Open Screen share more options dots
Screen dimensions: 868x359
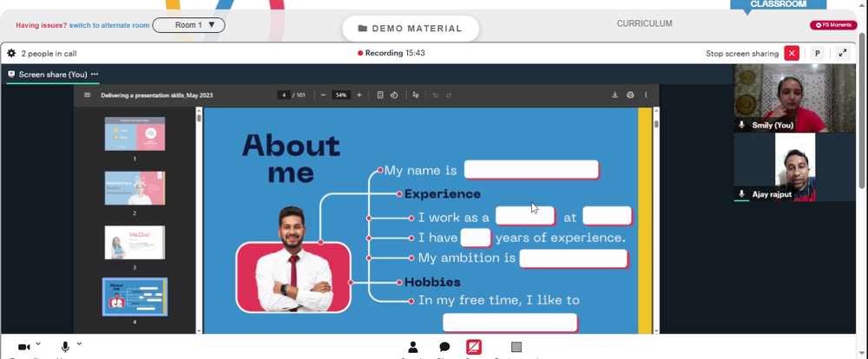(x=95, y=74)
